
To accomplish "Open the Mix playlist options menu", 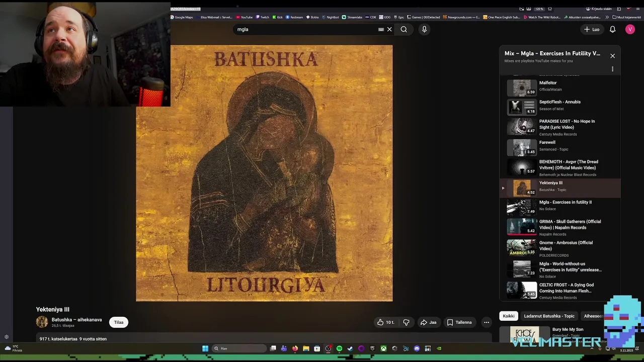I will (x=612, y=69).
